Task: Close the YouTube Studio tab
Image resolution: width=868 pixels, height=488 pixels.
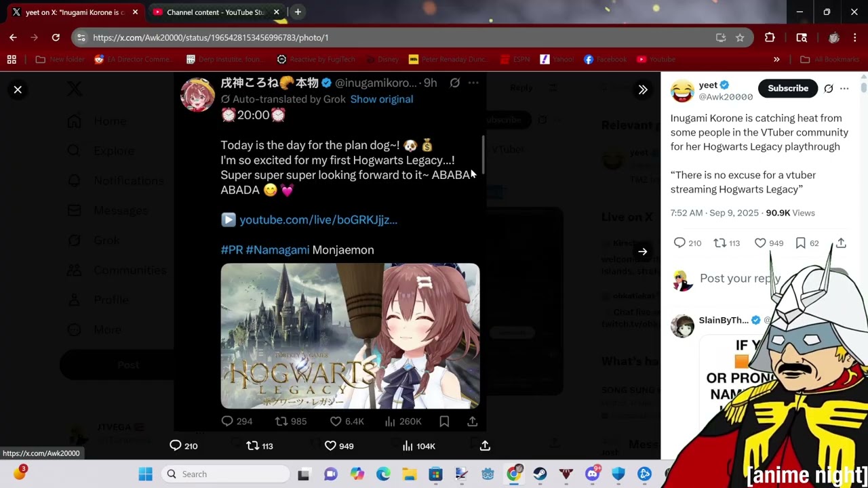Action: (276, 12)
